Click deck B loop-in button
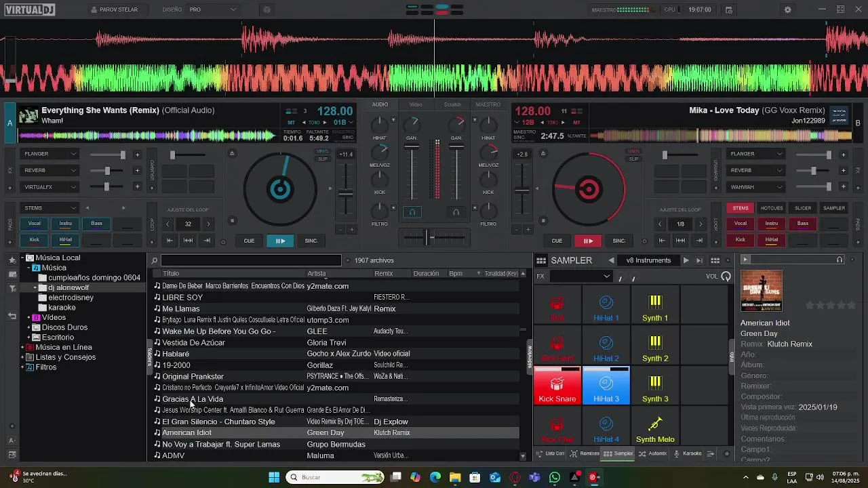Viewport: 868px width, 488px height. click(662, 240)
